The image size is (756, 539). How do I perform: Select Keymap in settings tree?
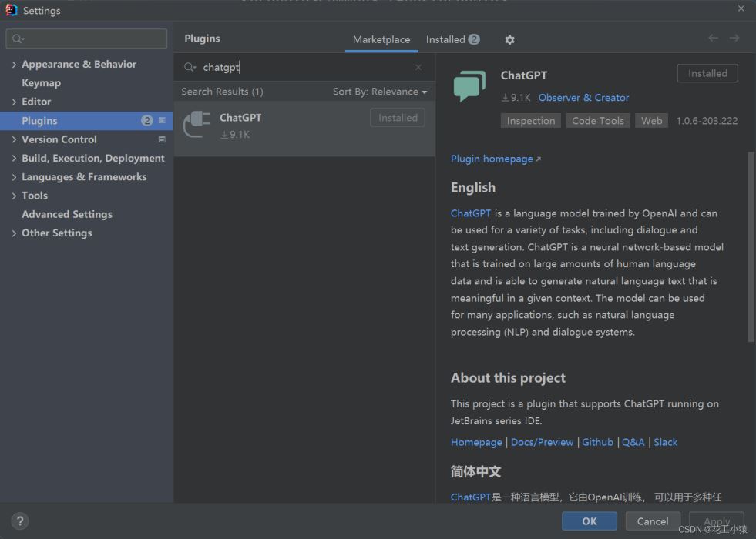(41, 83)
